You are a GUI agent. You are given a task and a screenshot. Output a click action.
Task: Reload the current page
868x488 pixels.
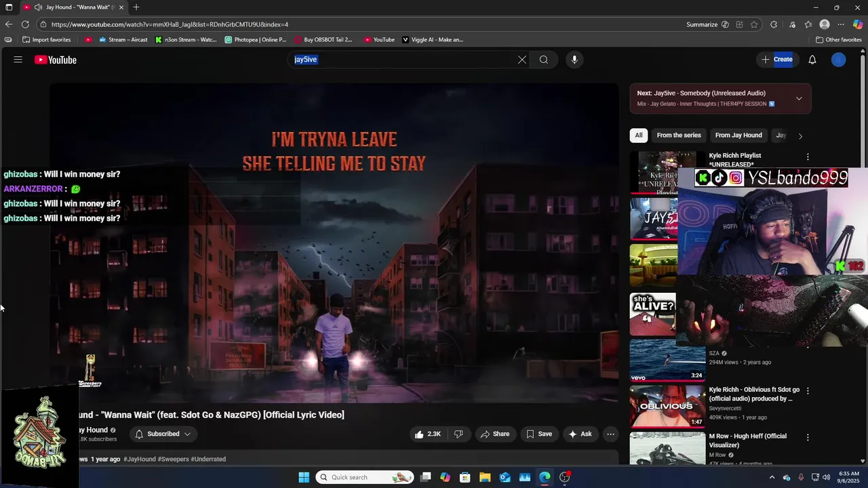pyautogui.click(x=25, y=24)
